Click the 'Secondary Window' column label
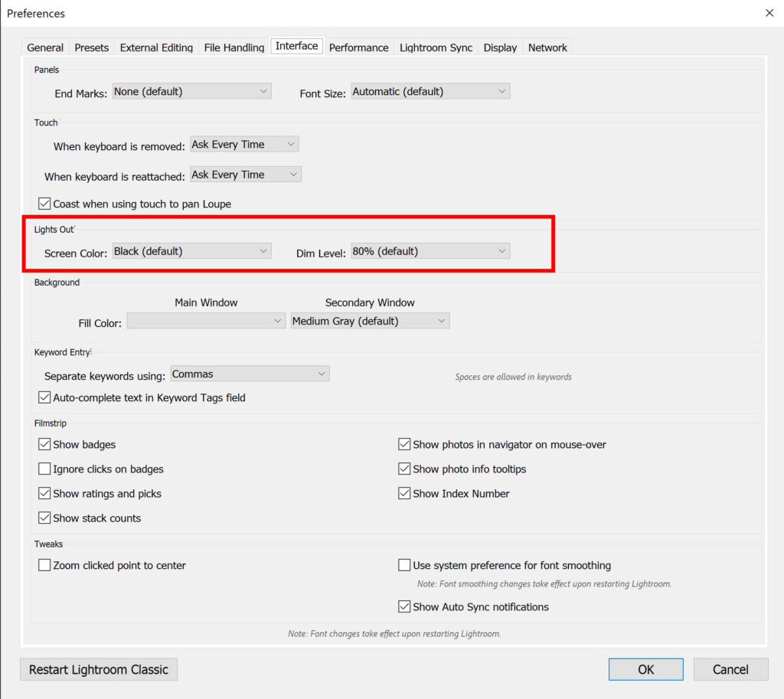This screenshot has height=699, width=784. point(370,303)
